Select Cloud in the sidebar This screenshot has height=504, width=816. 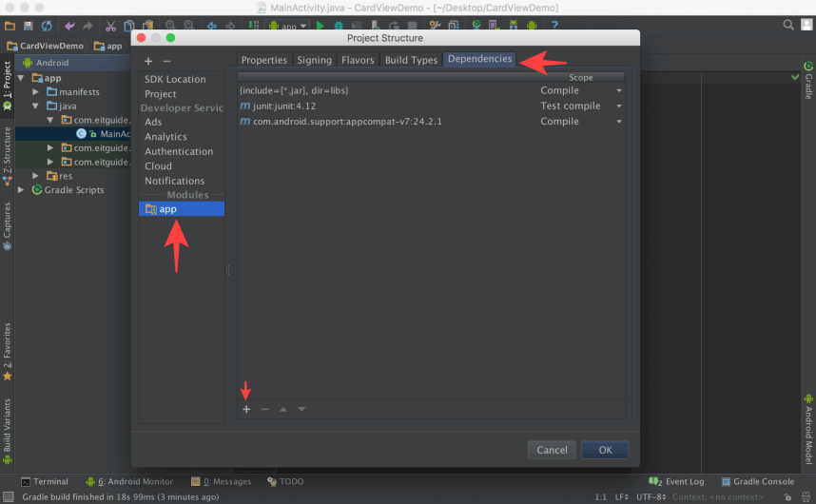(x=158, y=165)
